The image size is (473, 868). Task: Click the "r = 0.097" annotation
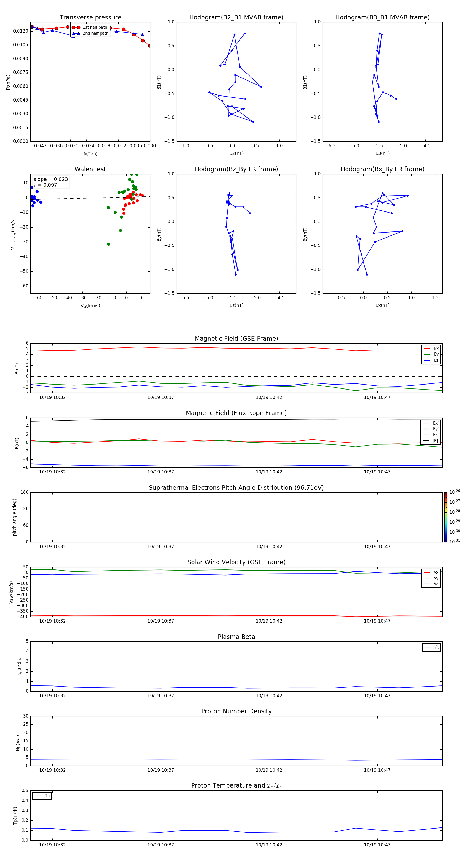[45, 185]
